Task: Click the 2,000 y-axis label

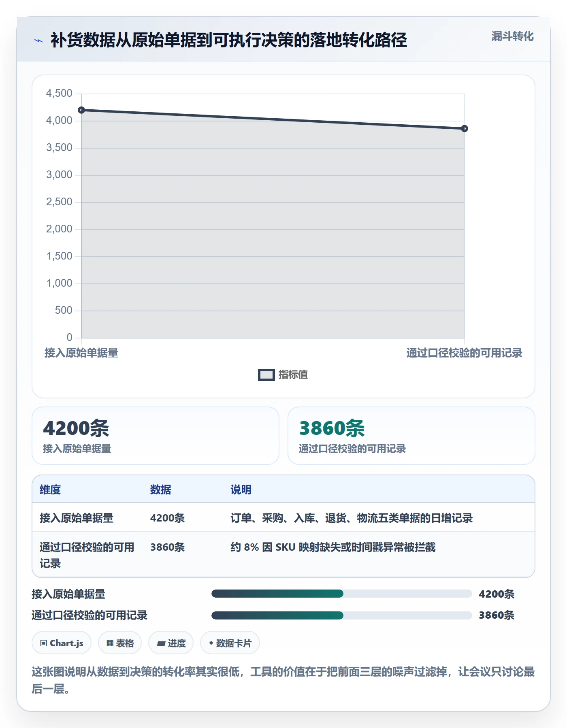Action: [59, 229]
